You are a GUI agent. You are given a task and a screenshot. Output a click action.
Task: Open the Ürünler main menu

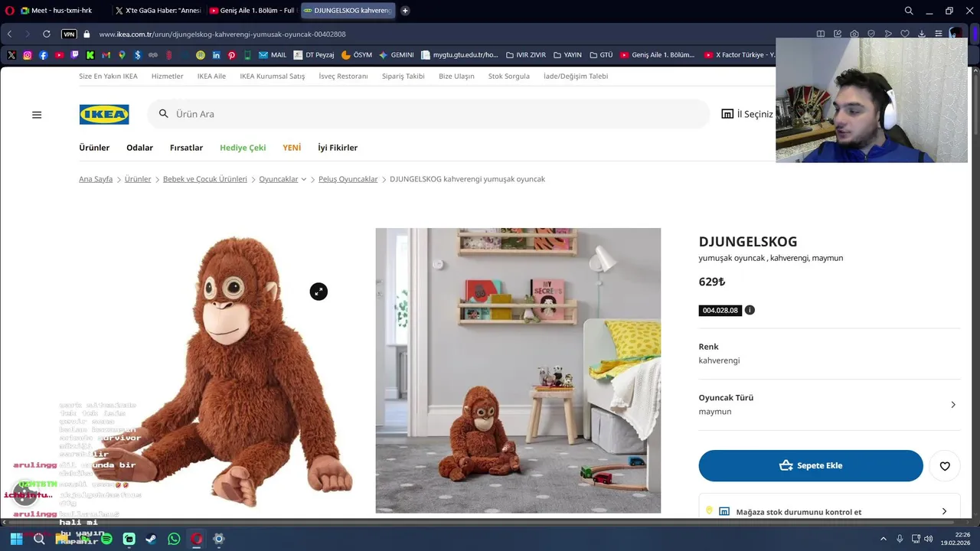coord(94,148)
